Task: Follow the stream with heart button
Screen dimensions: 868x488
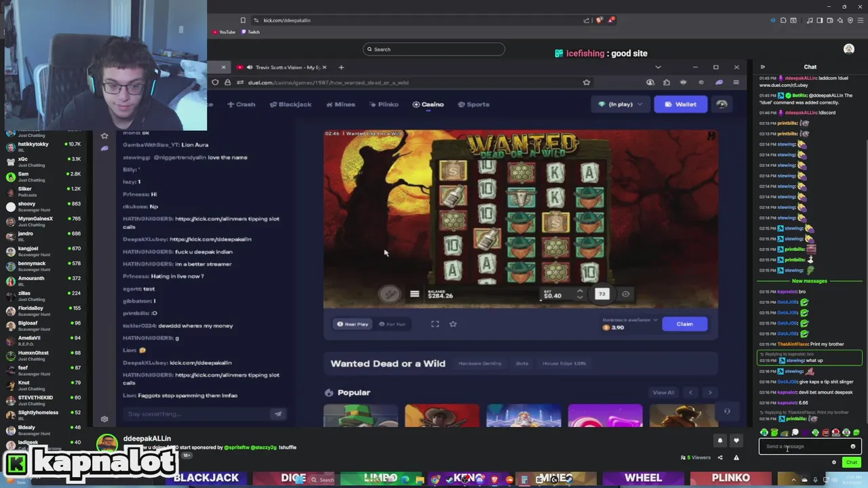Action: [736, 441]
